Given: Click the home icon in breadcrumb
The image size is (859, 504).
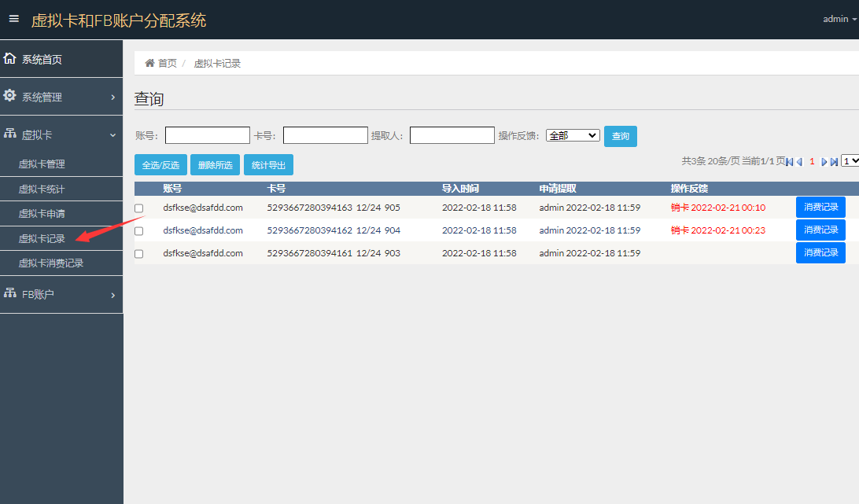Looking at the screenshot, I should [149, 63].
